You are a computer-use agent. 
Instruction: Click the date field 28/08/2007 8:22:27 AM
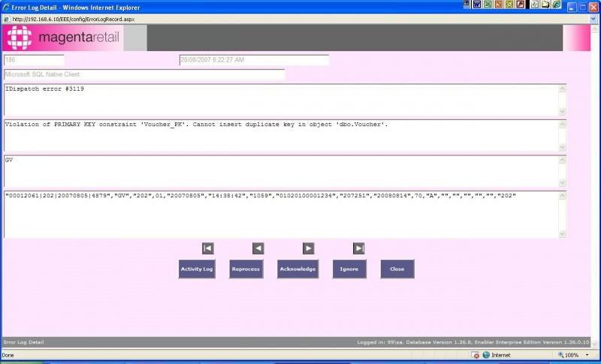(254, 60)
